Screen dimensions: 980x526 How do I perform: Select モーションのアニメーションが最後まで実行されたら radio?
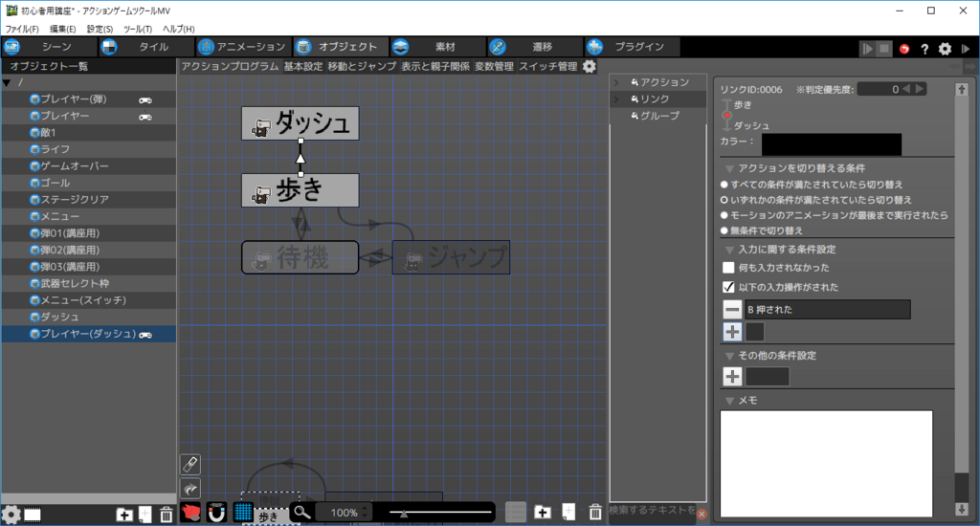click(724, 215)
